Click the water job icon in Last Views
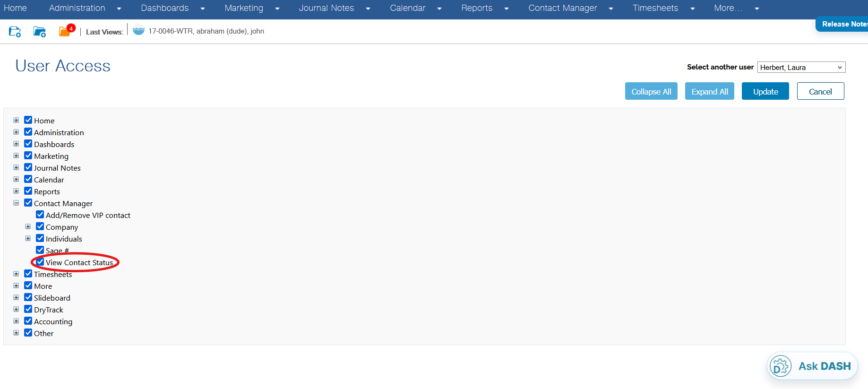Screen dimensions: 868x389 138,31
